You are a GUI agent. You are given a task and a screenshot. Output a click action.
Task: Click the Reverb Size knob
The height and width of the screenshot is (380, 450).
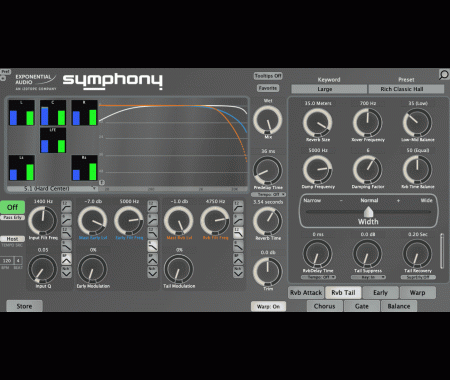(318, 123)
